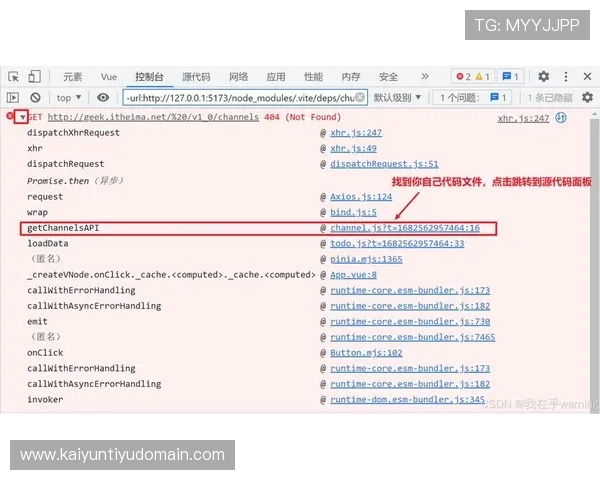
Task: Toggle the device toolbar icon
Action: click(x=34, y=76)
